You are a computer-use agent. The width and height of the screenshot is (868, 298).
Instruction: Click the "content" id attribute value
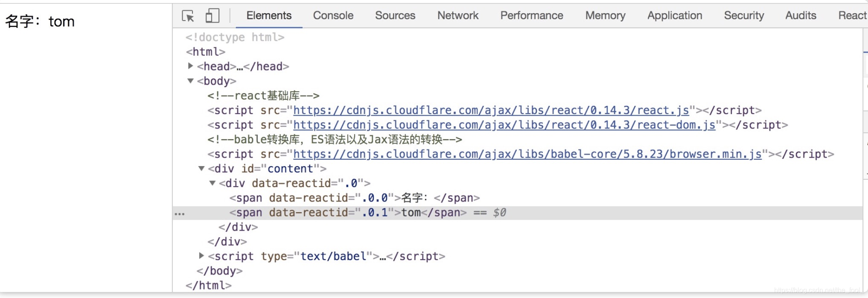pos(290,169)
